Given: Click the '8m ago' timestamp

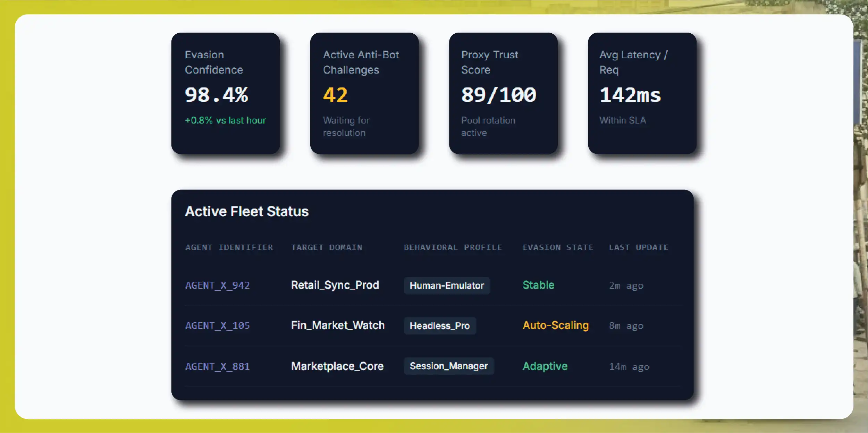Looking at the screenshot, I should click(626, 326).
